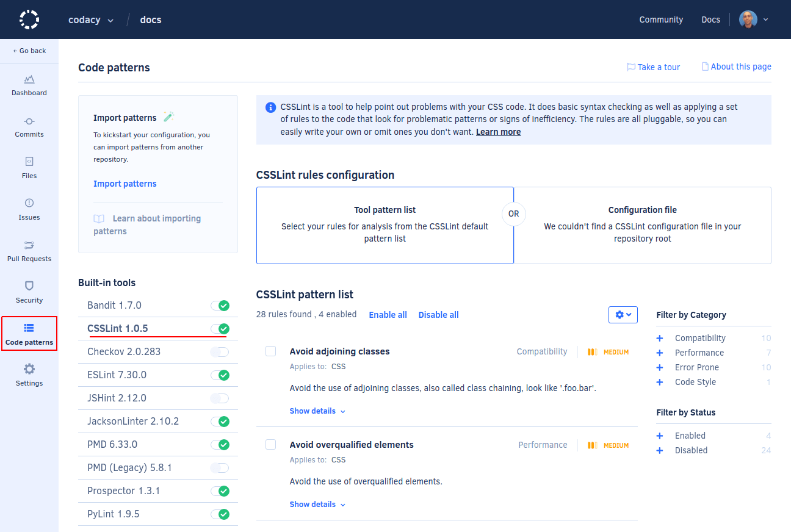Click the medium severity icon for Avoid overqualified elements
The height and width of the screenshot is (532, 791).
tap(592, 445)
